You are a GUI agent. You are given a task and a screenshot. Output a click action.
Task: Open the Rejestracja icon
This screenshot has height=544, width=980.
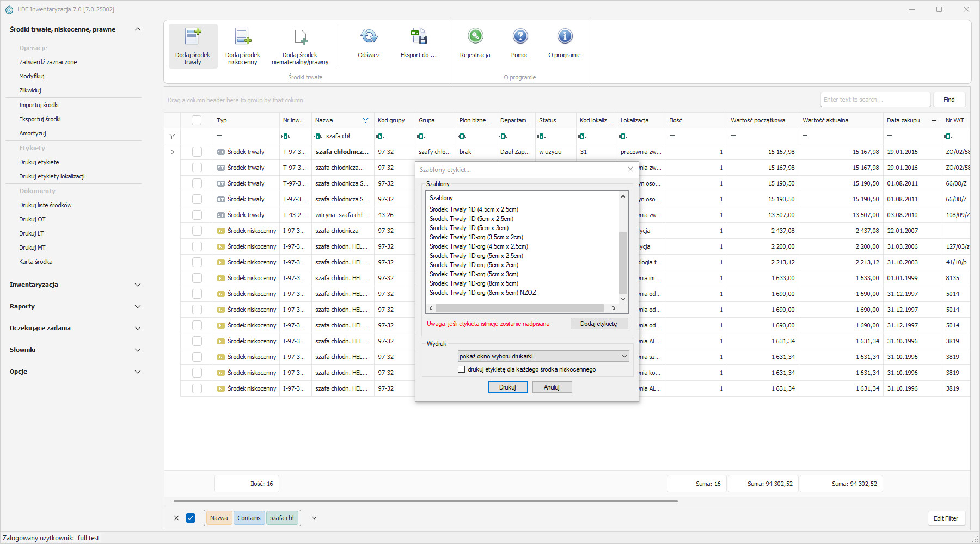click(475, 37)
